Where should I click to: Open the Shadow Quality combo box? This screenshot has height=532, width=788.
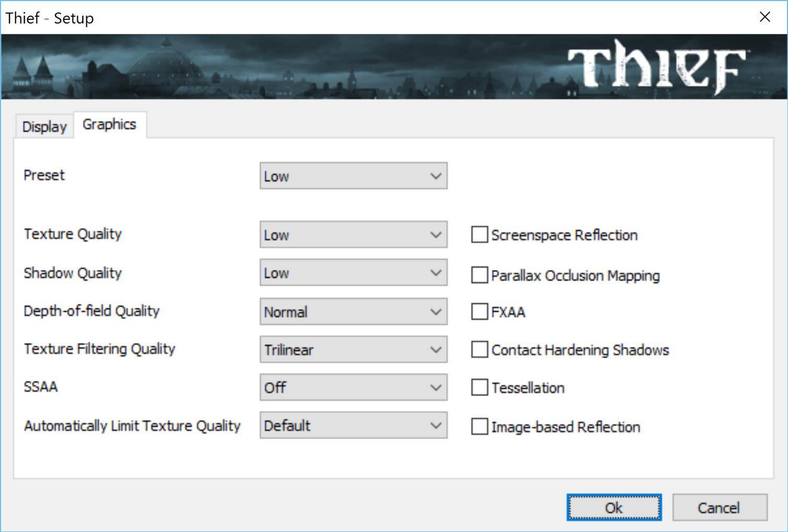[x=353, y=273]
